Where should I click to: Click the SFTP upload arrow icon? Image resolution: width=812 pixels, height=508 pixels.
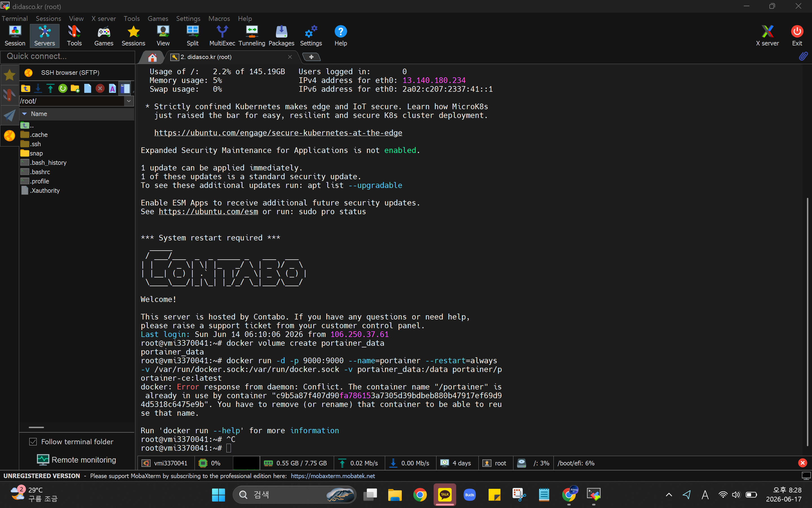(50, 88)
